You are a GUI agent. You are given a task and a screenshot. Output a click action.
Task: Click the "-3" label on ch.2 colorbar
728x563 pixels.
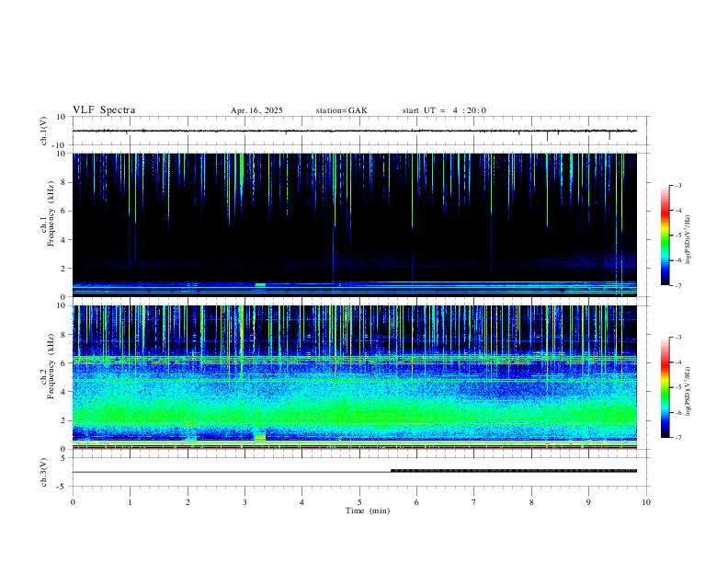(678, 338)
